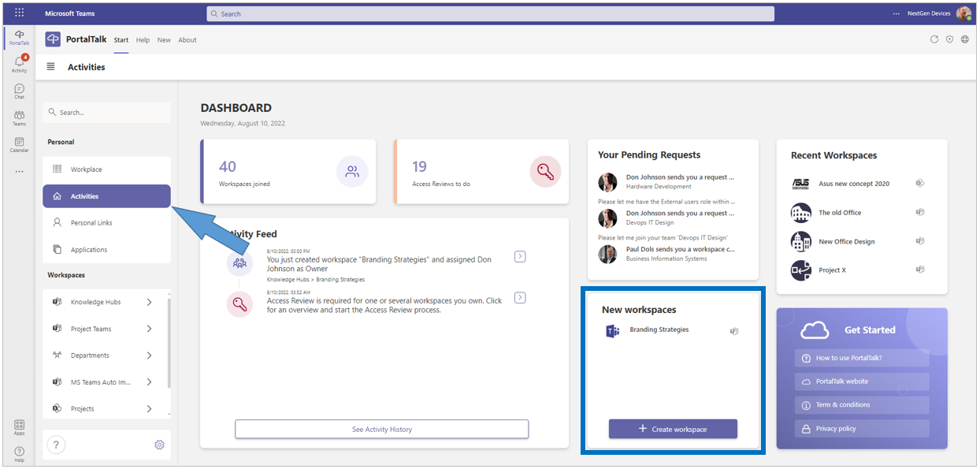Open Asus new concept 2020 workspace
The height and width of the screenshot is (469, 980).
pyautogui.click(x=854, y=184)
